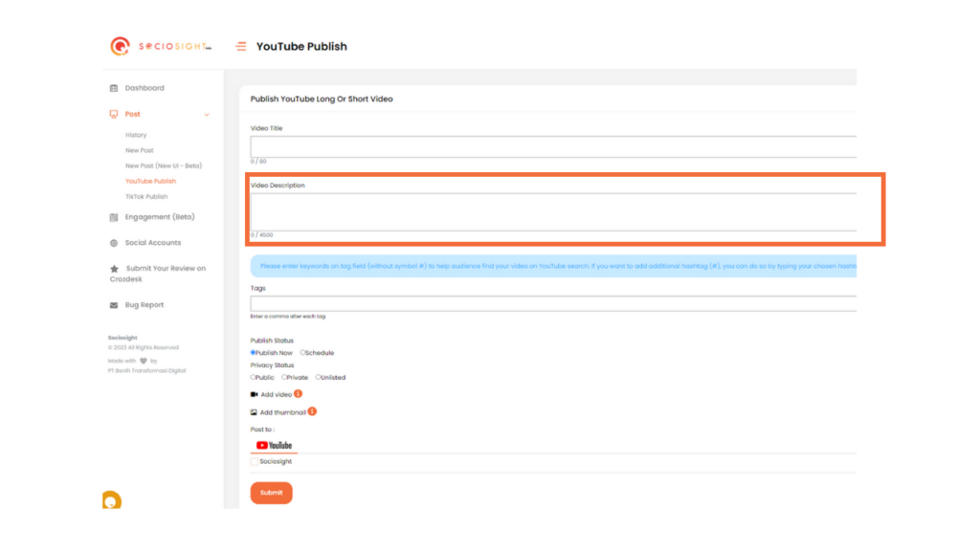Click the 'Publish YouTube Long Or Short Video' heading
Viewport: 980px width, 551px height.
point(322,99)
